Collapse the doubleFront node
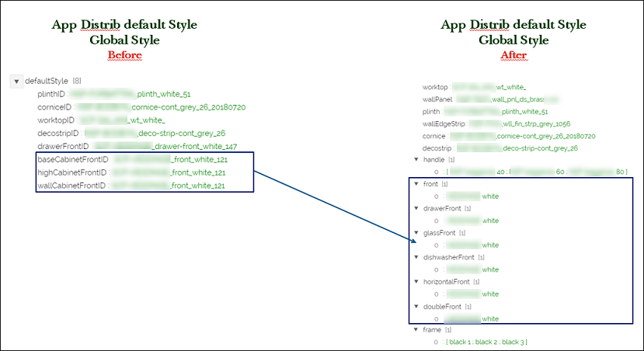Viewport: 644px width, 351px height. (x=416, y=306)
